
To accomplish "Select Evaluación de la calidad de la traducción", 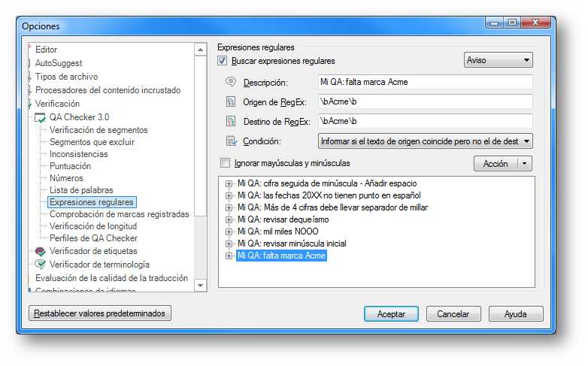I will pos(112,278).
